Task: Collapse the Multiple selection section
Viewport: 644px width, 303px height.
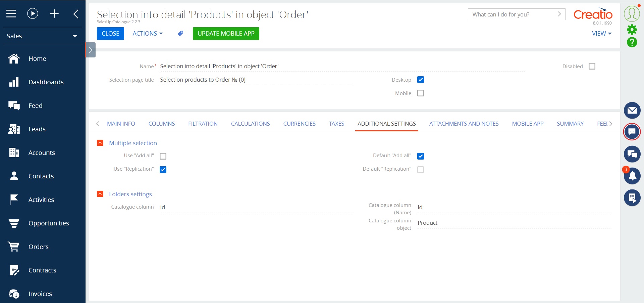Action: pos(100,143)
